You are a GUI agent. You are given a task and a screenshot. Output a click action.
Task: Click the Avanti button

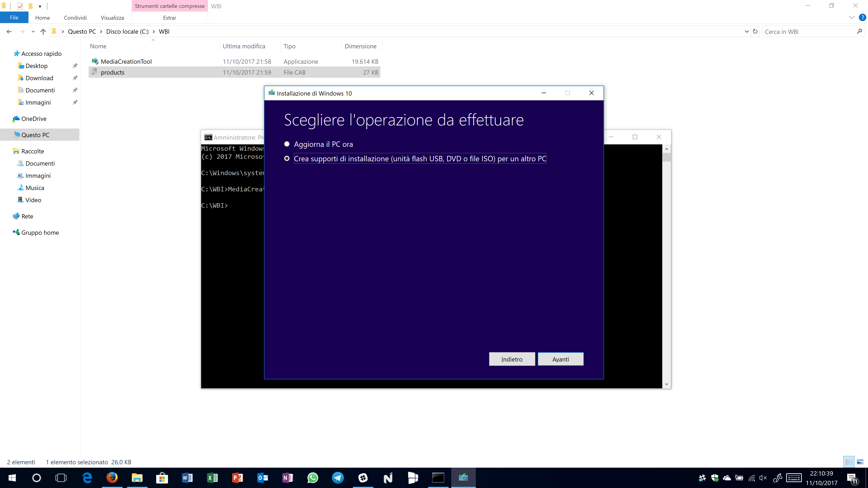pyautogui.click(x=560, y=359)
